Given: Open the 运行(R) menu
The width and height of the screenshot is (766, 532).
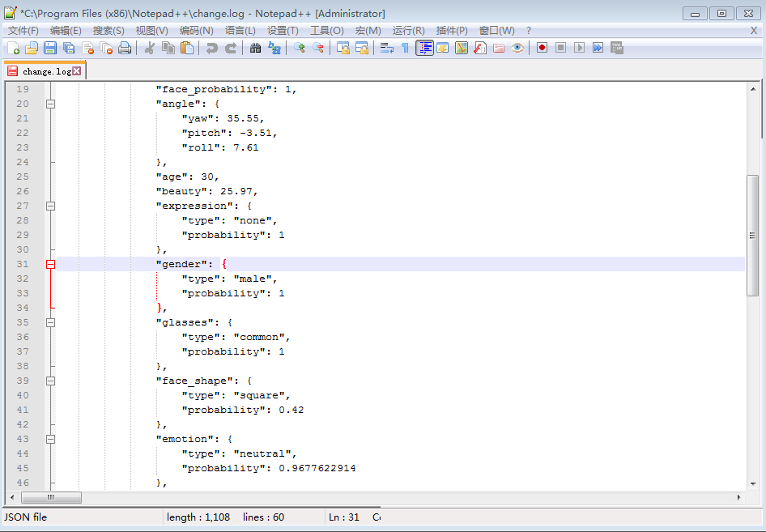Looking at the screenshot, I should coord(408,31).
